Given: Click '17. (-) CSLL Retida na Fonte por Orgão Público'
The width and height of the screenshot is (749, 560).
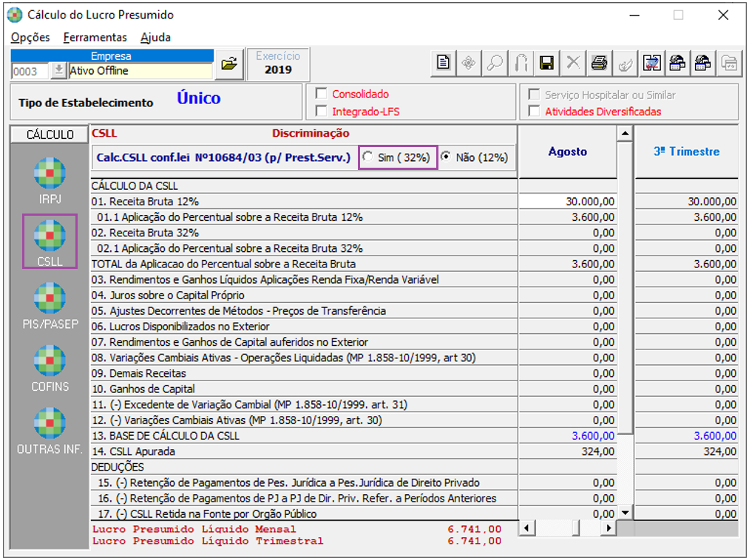Looking at the screenshot, I should [304, 513].
